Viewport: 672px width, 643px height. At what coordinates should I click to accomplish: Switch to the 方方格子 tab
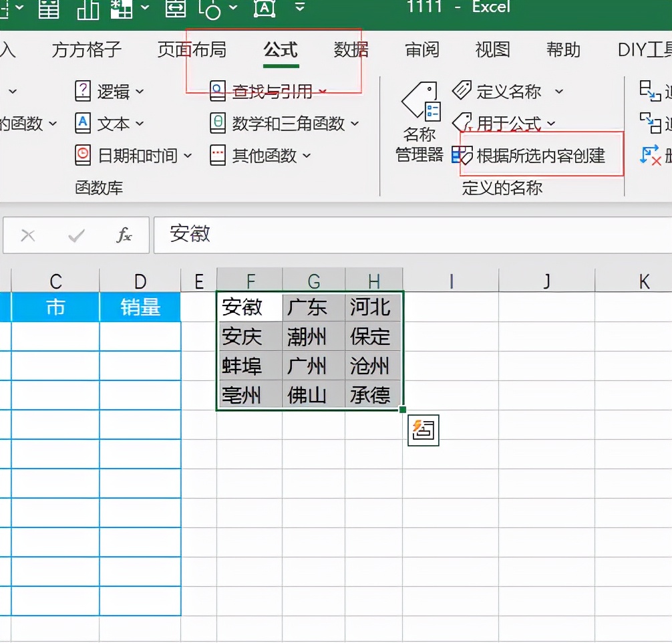(x=87, y=49)
